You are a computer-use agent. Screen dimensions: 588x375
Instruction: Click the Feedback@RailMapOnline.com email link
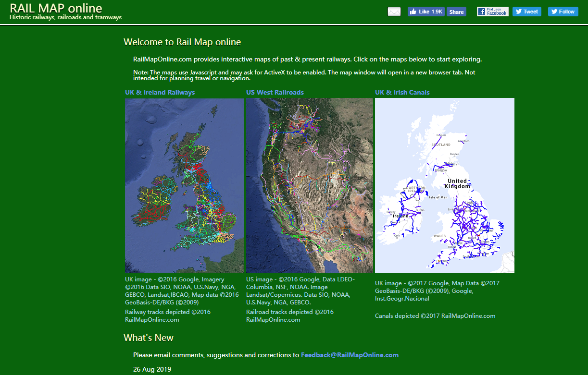[350, 355]
